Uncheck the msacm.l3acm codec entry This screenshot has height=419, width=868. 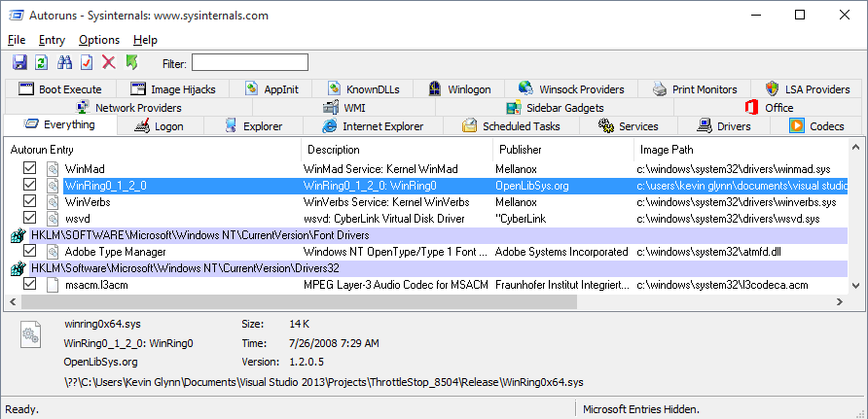(30, 284)
